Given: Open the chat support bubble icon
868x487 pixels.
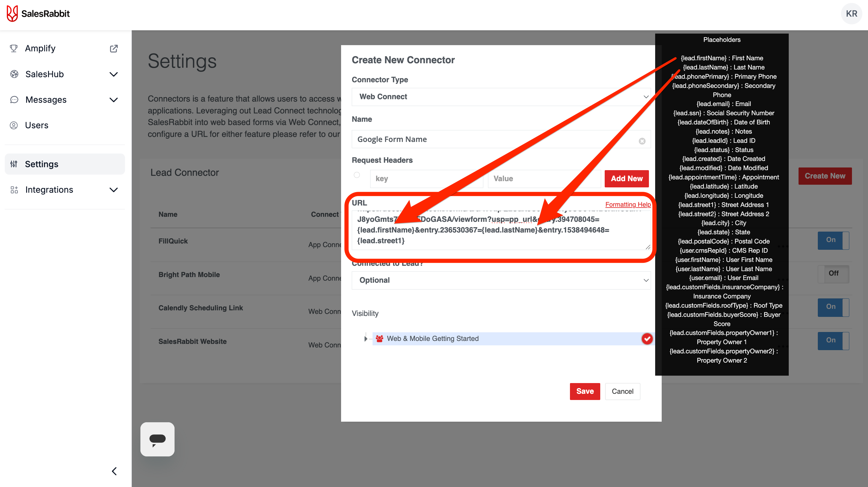Looking at the screenshot, I should coord(157,439).
